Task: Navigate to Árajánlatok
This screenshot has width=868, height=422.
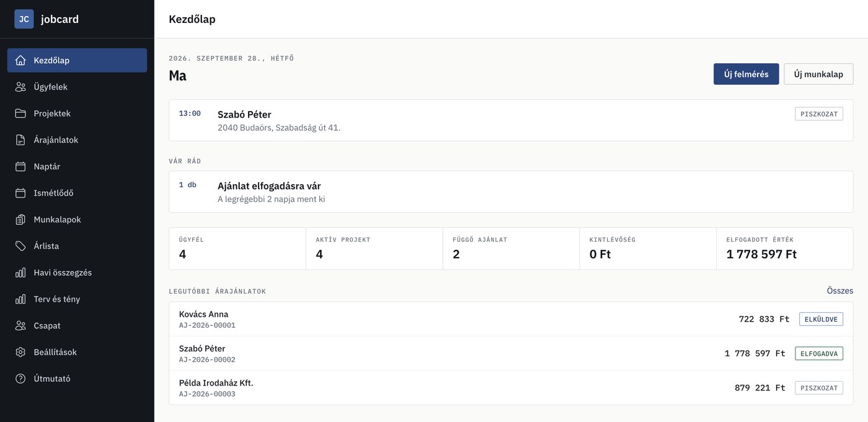Action: pos(77,140)
